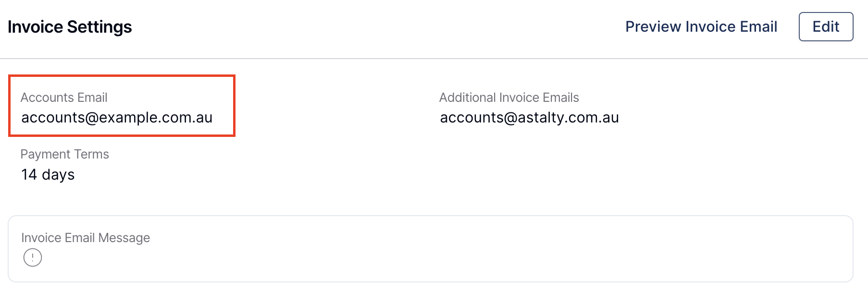Click the number 14 in Payment Terms

click(29, 174)
